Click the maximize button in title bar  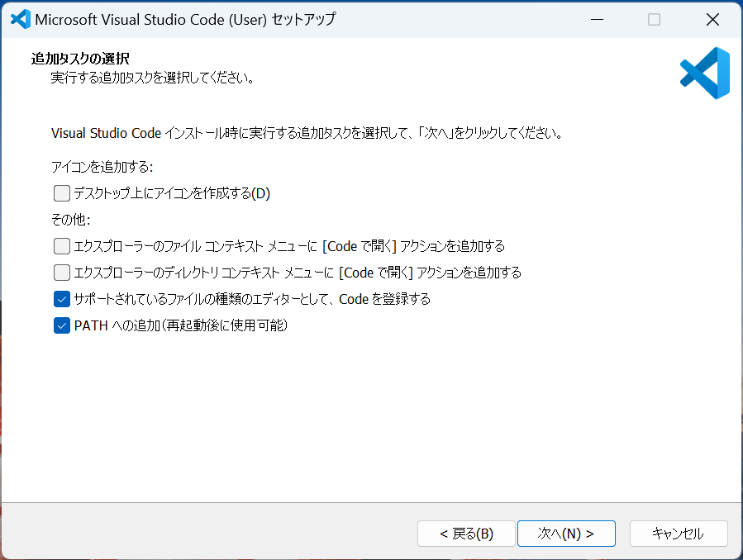point(654,18)
